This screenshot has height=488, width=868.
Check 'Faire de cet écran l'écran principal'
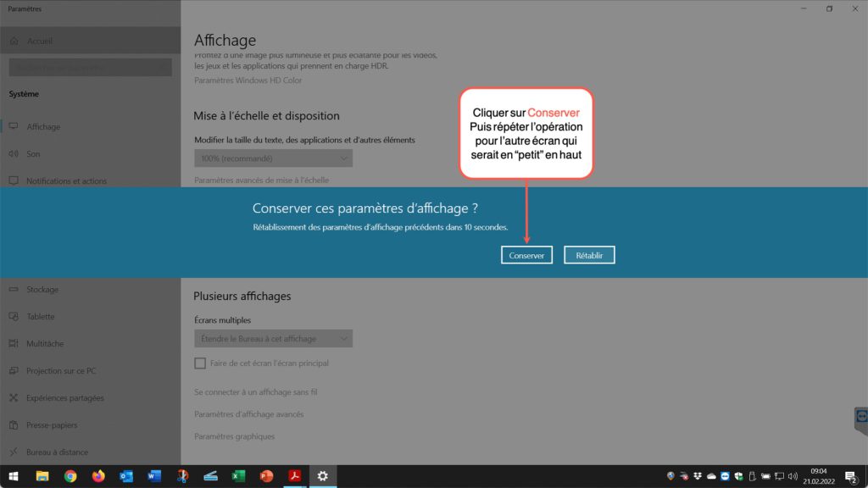[x=200, y=363]
